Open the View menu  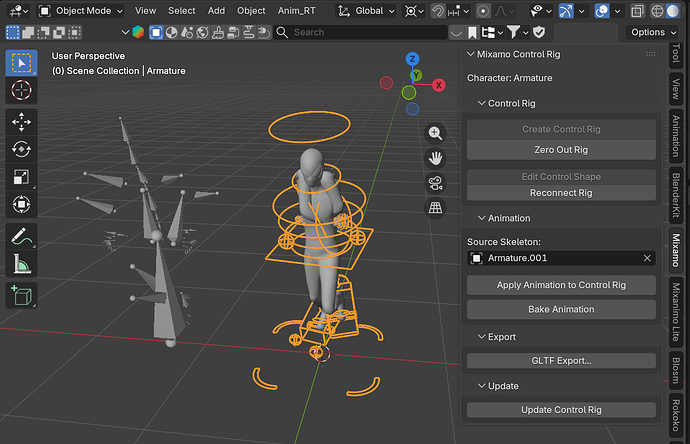145,11
